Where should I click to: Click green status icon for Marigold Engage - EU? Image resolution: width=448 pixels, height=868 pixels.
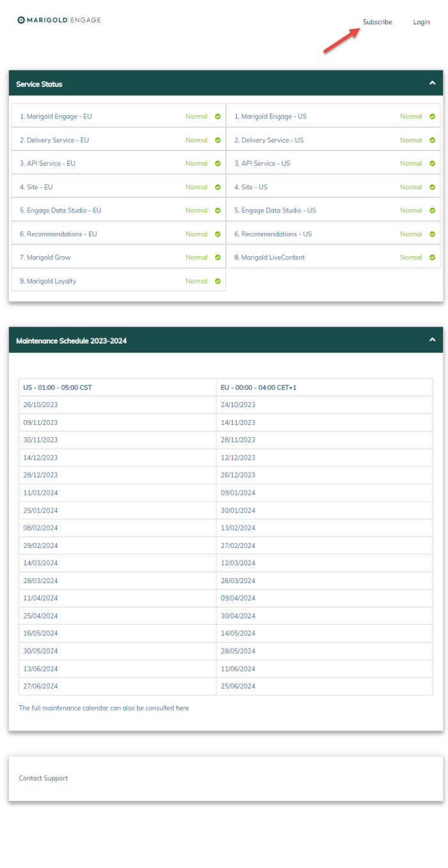[218, 117]
